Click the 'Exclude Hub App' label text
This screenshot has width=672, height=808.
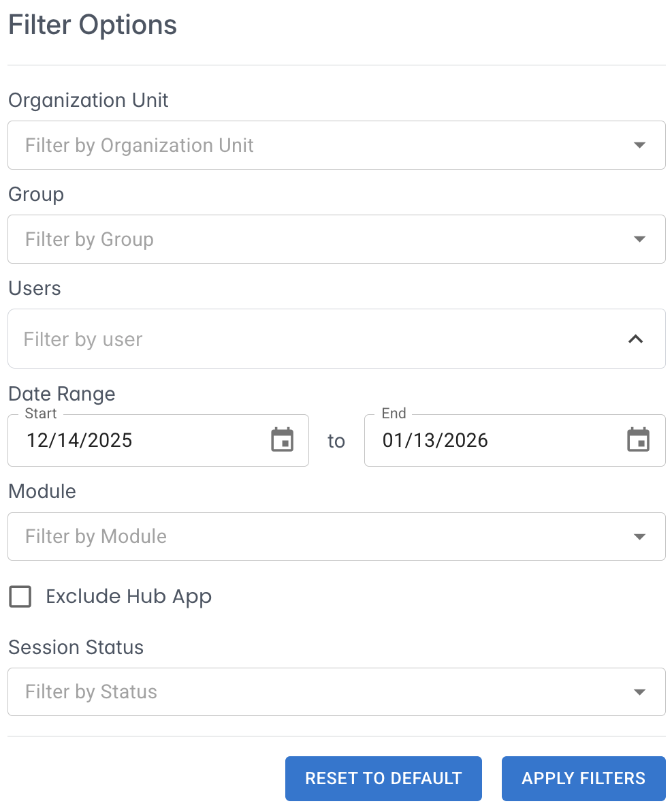point(129,597)
